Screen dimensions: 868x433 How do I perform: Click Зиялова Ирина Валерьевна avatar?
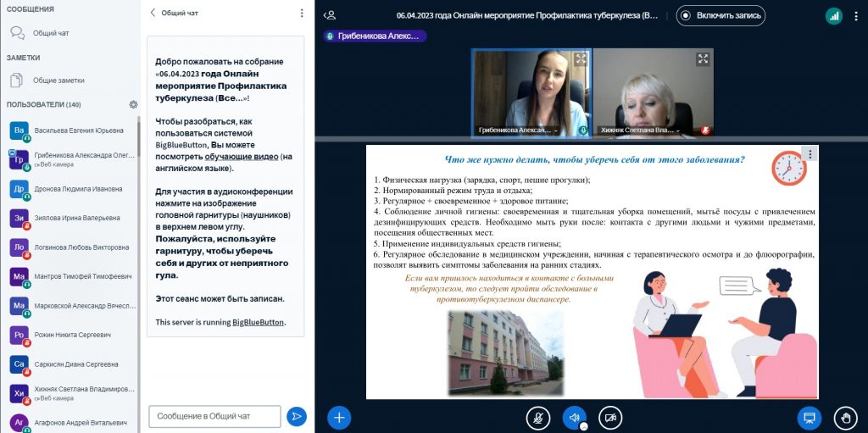coord(19,218)
